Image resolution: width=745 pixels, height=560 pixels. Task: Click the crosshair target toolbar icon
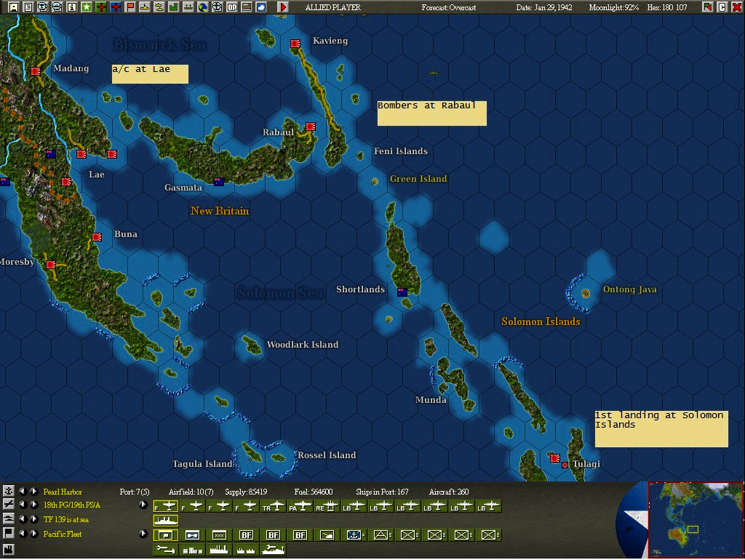(x=218, y=7)
